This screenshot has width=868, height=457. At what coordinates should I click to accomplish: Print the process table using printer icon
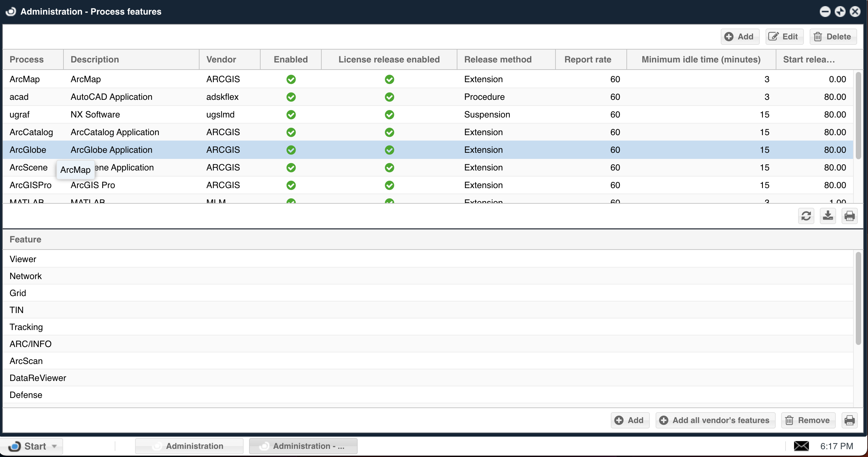point(849,216)
